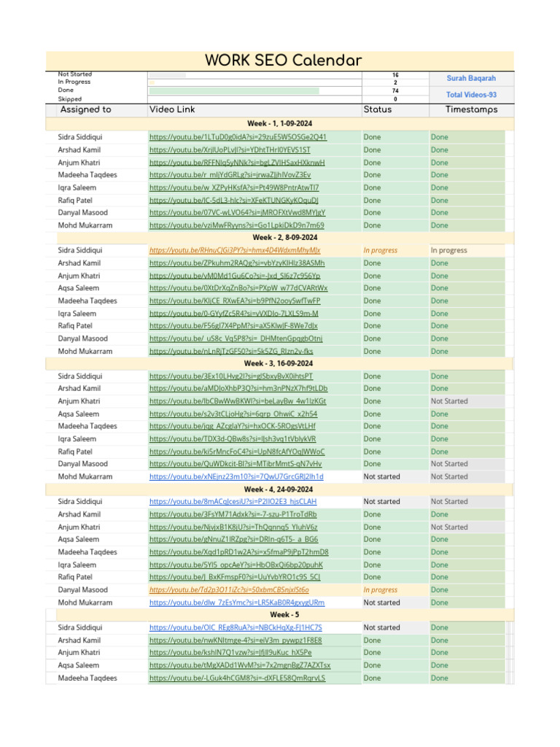The width and height of the screenshot is (560, 747).
Task: Open Mohd Mukarram's blue Week 3 link
Action: click(236, 477)
